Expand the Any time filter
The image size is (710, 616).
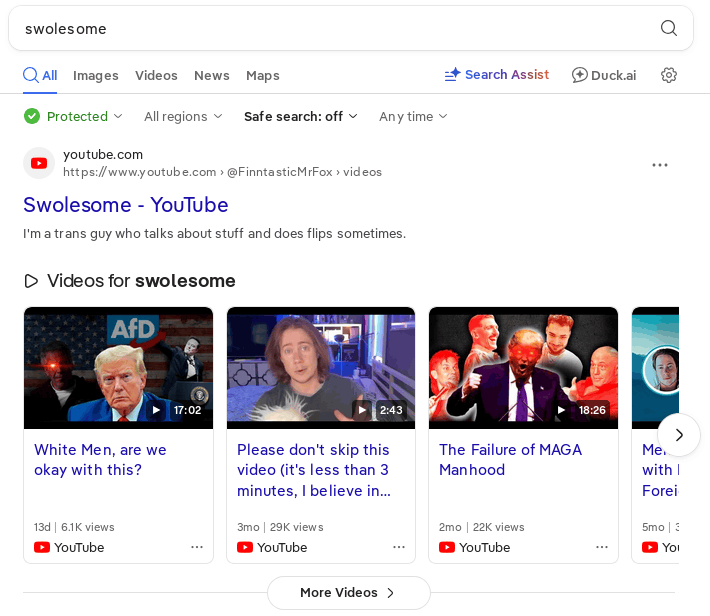(413, 116)
